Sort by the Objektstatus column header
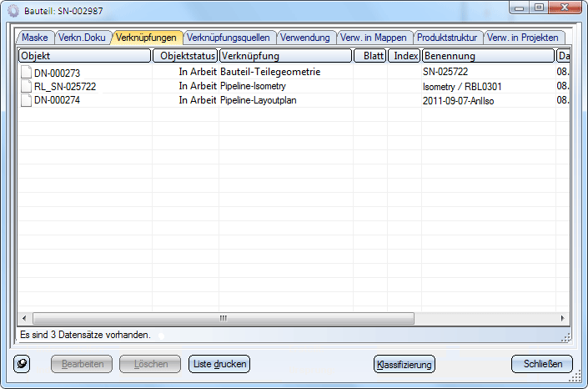The width and height of the screenshot is (588, 389). pos(185,56)
